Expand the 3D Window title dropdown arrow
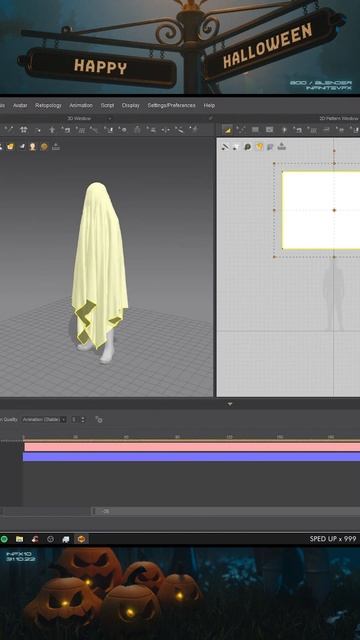This screenshot has height=640, width=360. (109, 118)
